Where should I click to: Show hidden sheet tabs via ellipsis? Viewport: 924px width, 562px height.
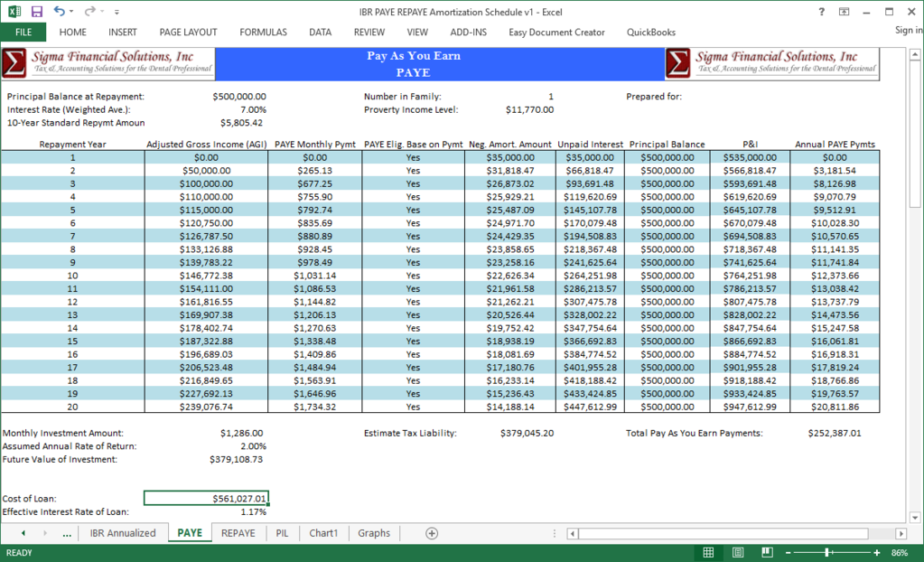coord(67,534)
